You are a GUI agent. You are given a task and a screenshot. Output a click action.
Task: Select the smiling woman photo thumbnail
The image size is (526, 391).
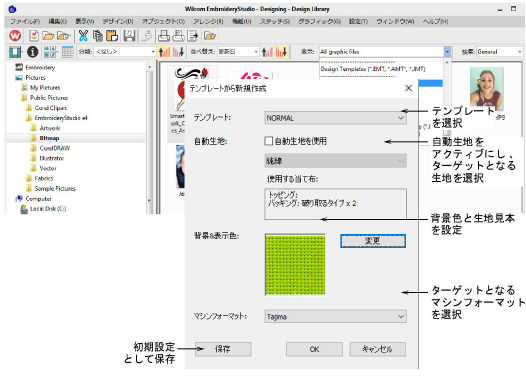[x=486, y=89]
